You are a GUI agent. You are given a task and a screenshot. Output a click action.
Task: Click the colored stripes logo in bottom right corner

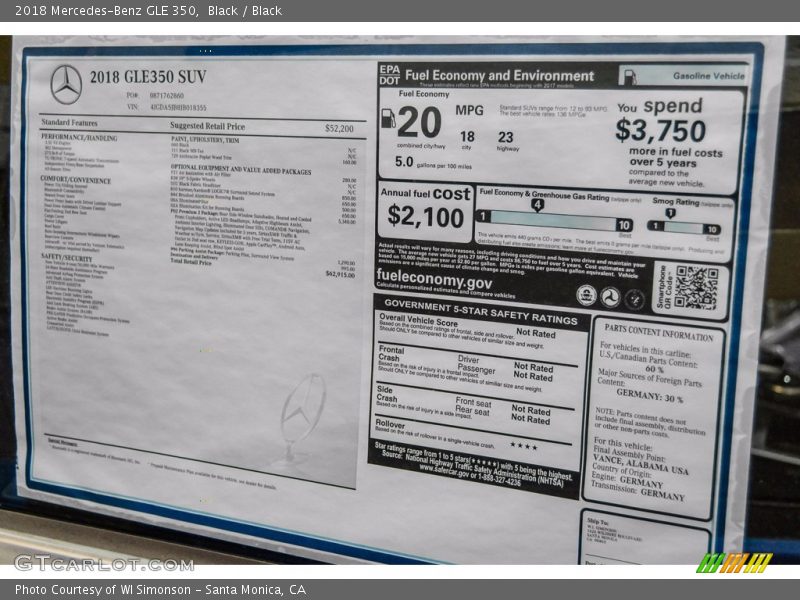(x=733, y=563)
